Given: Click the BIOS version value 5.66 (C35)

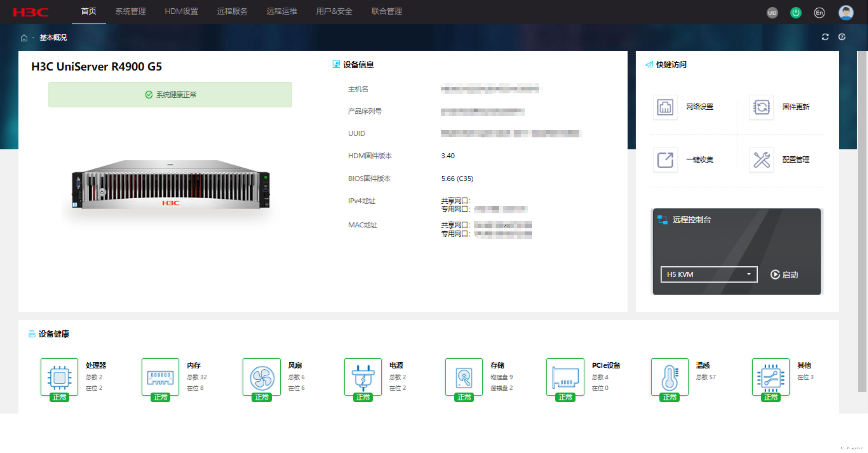Looking at the screenshot, I should [457, 178].
